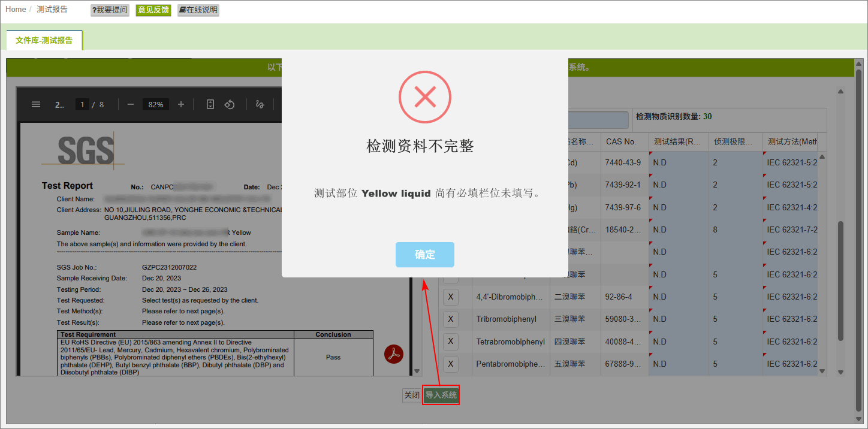Click the 测试结果 column header

click(679, 142)
